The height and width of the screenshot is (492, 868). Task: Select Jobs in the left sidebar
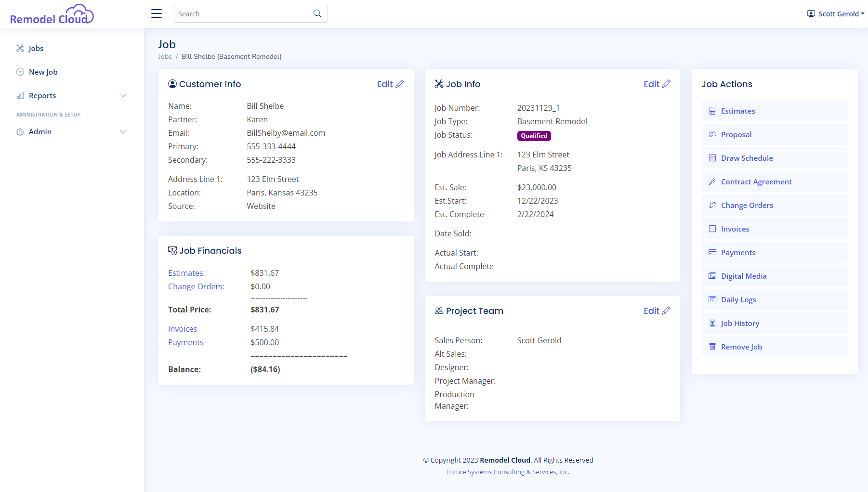click(36, 48)
